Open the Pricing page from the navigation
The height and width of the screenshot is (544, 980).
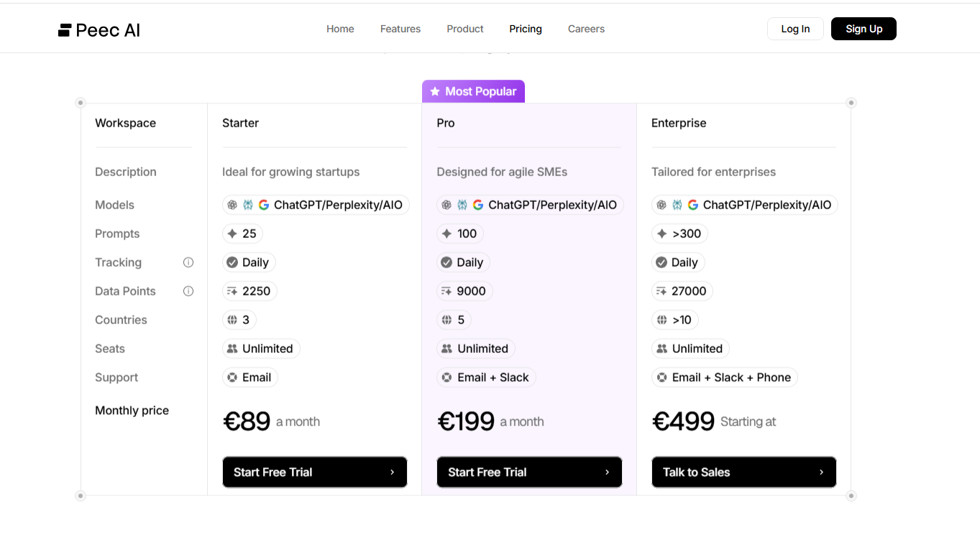[525, 29]
